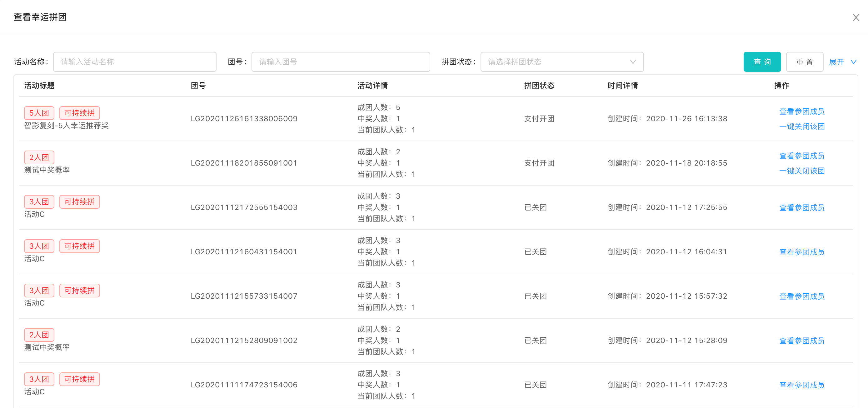Click the 查询 search button
868x408 pixels.
click(762, 62)
